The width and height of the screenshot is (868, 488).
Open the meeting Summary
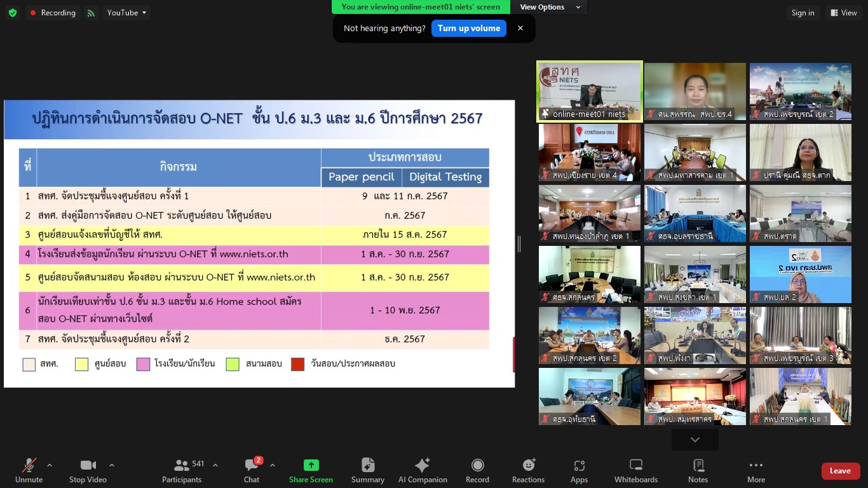click(368, 471)
